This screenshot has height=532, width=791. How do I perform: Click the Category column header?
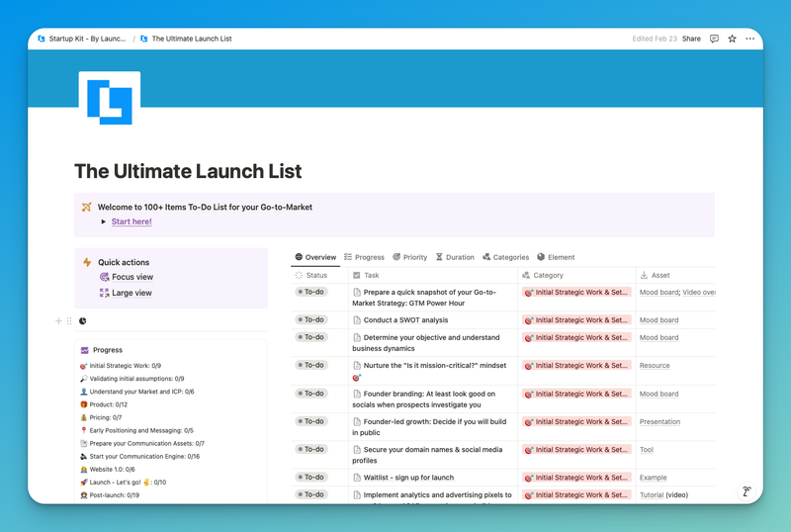[576, 276]
